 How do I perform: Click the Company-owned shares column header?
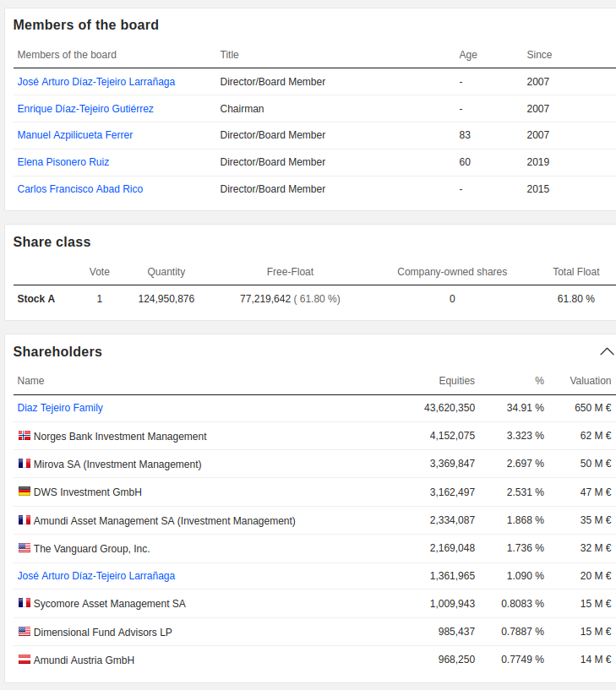(452, 272)
